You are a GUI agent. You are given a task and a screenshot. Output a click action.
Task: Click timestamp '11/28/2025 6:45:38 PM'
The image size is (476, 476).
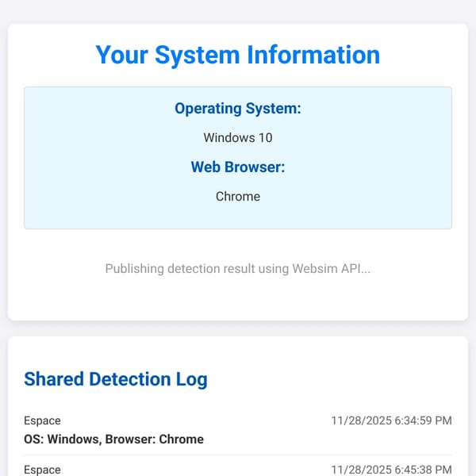pyautogui.click(x=391, y=470)
